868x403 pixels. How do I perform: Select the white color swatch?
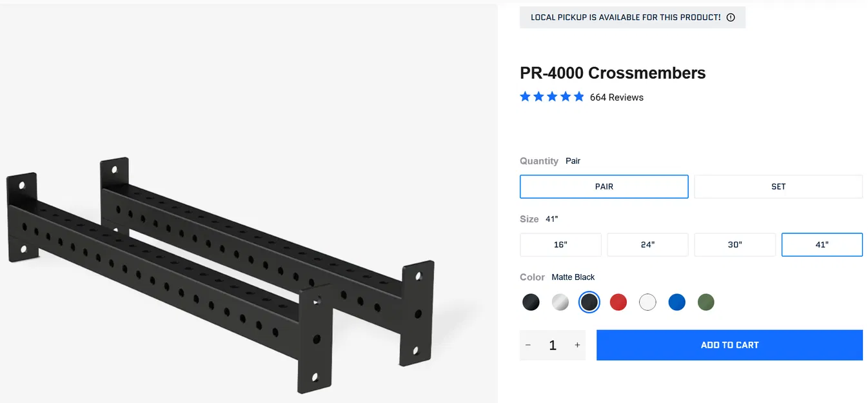click(647, 302)
